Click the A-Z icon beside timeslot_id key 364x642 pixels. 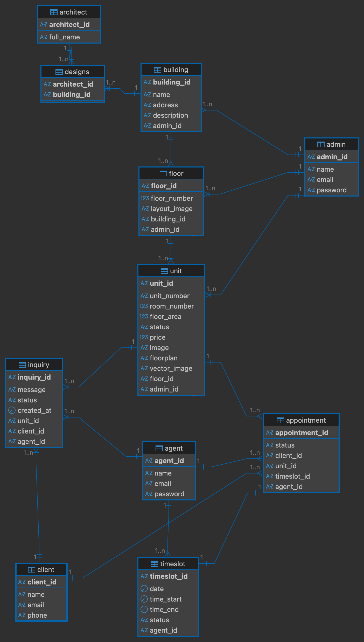144,576
